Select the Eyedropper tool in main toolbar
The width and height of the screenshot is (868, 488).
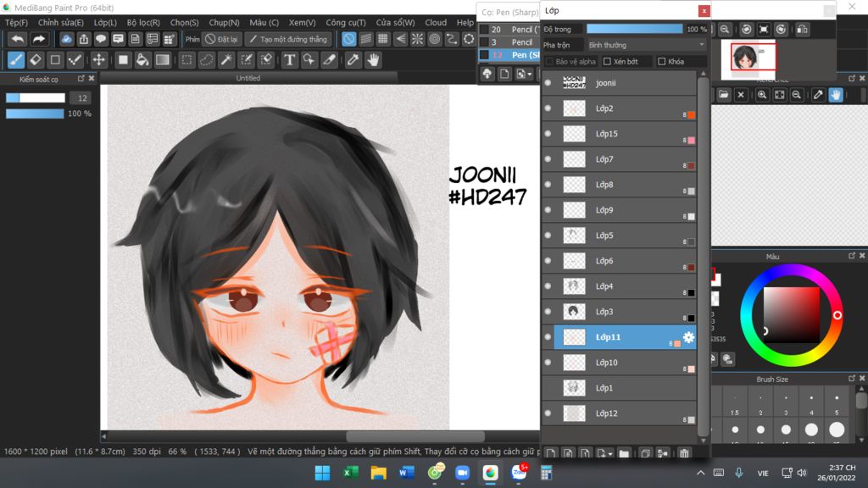tap(353, 60)
